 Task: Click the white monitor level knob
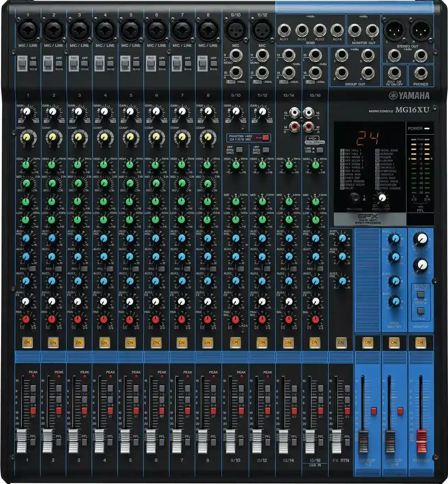click(421, 238)
